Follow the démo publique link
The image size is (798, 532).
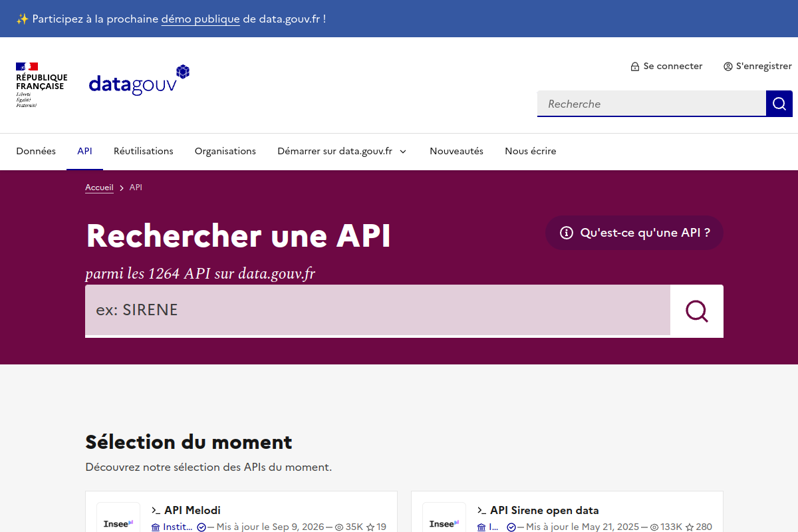[200, 19]
